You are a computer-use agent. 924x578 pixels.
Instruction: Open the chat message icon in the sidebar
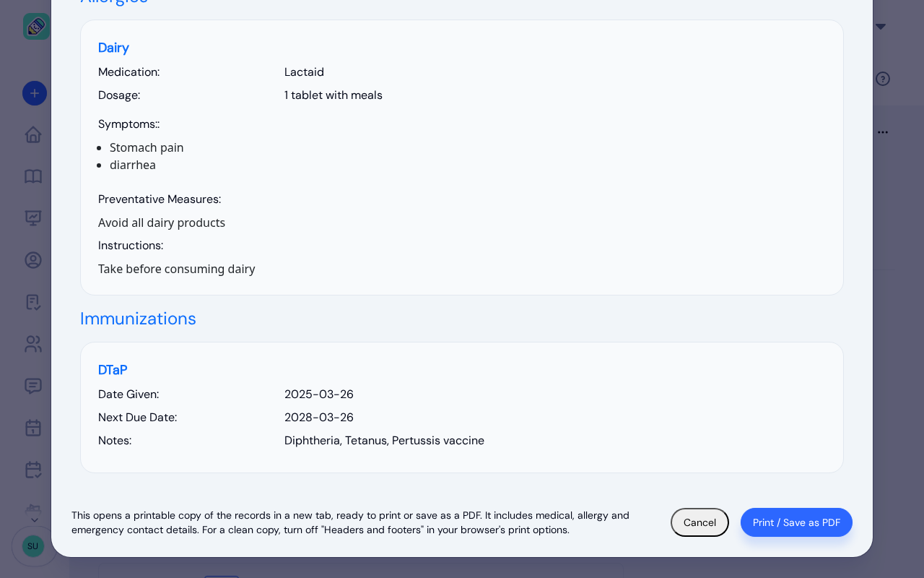[33, 386]
